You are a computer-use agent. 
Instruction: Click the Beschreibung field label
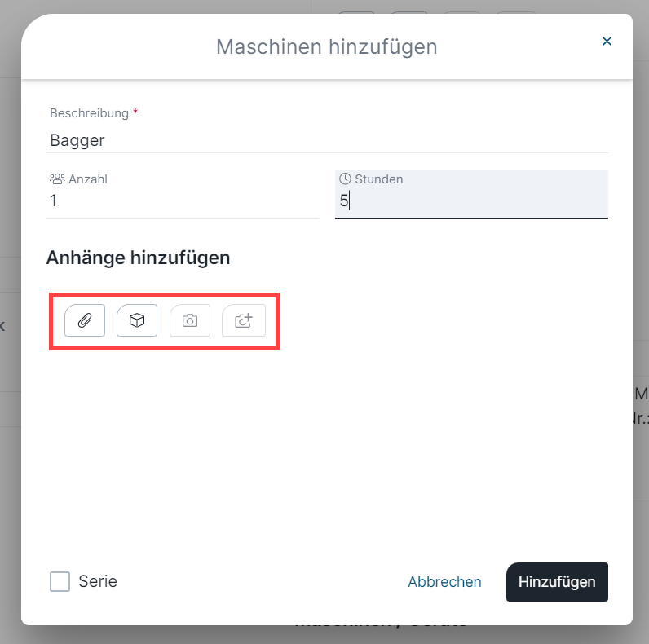point(89,113)
